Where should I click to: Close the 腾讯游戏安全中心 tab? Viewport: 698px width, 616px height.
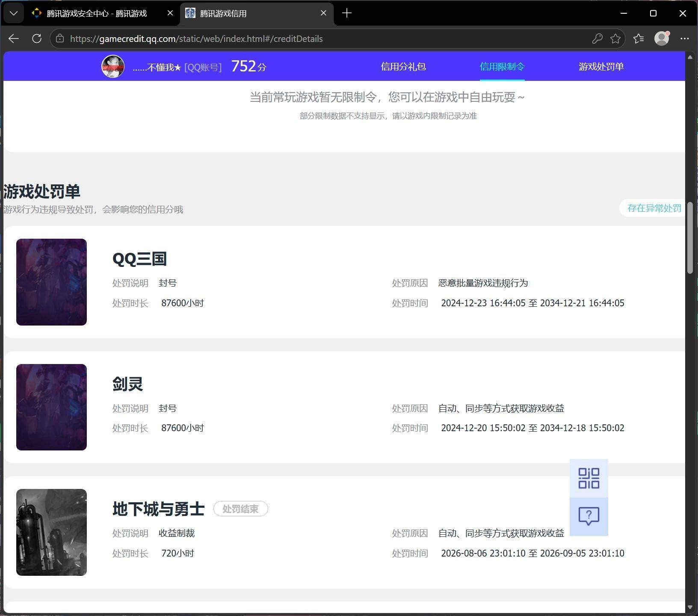click(170, 13)
